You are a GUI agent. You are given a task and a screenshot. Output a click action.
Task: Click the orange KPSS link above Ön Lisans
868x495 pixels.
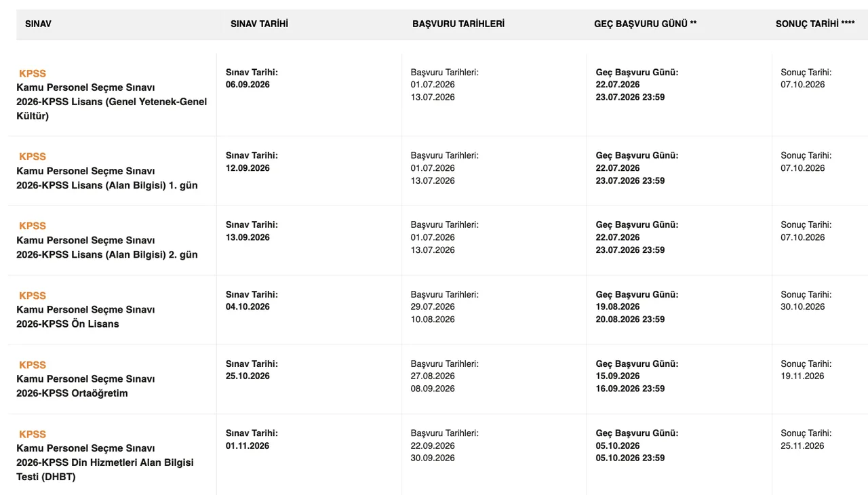33,296
